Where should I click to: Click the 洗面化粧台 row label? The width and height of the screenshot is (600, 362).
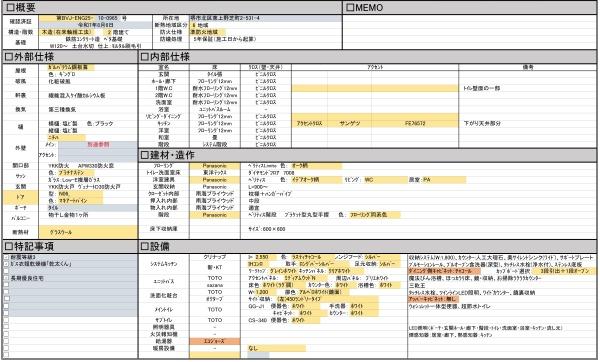pyautogui.click(x=164, y=296)
